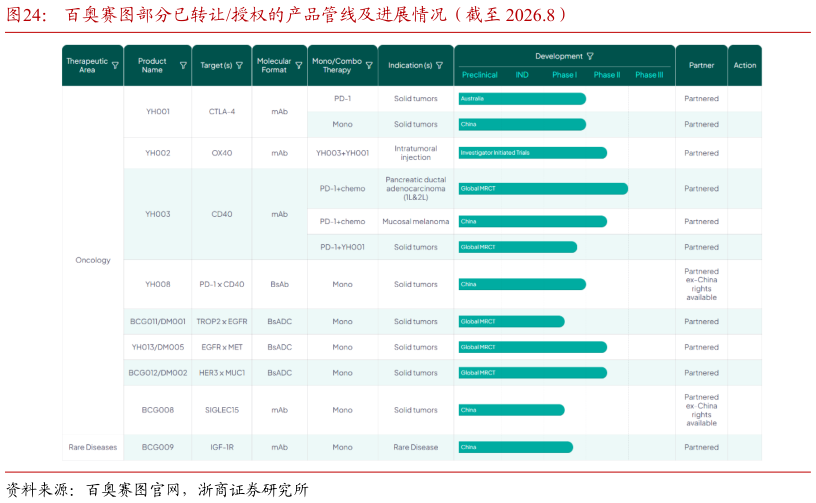
Task: Click the China progress bar for YH008
Action: point(522,285)
